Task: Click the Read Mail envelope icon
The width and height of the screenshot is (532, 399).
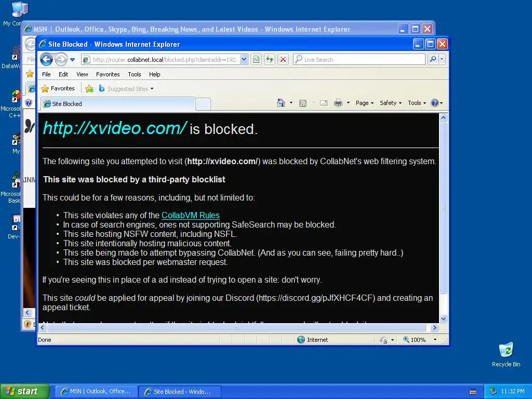Action: click(324, 103)
